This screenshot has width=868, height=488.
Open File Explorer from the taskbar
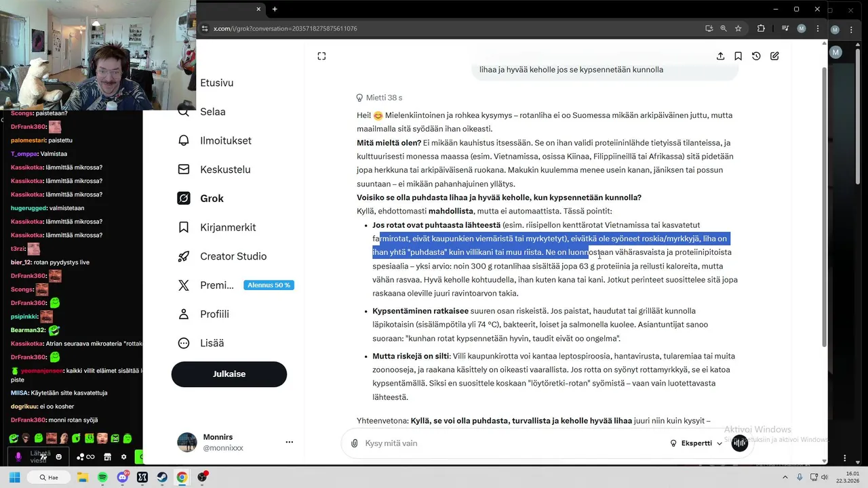coord(83,477)
